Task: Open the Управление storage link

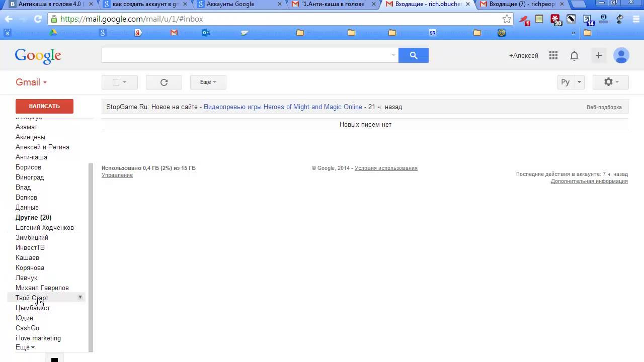Action: coord(117,175)
